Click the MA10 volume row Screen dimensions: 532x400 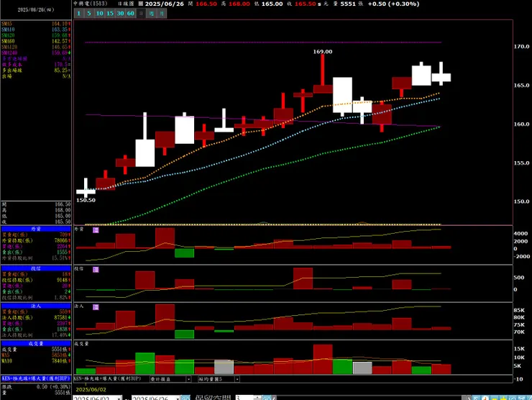tap(36, 361)
